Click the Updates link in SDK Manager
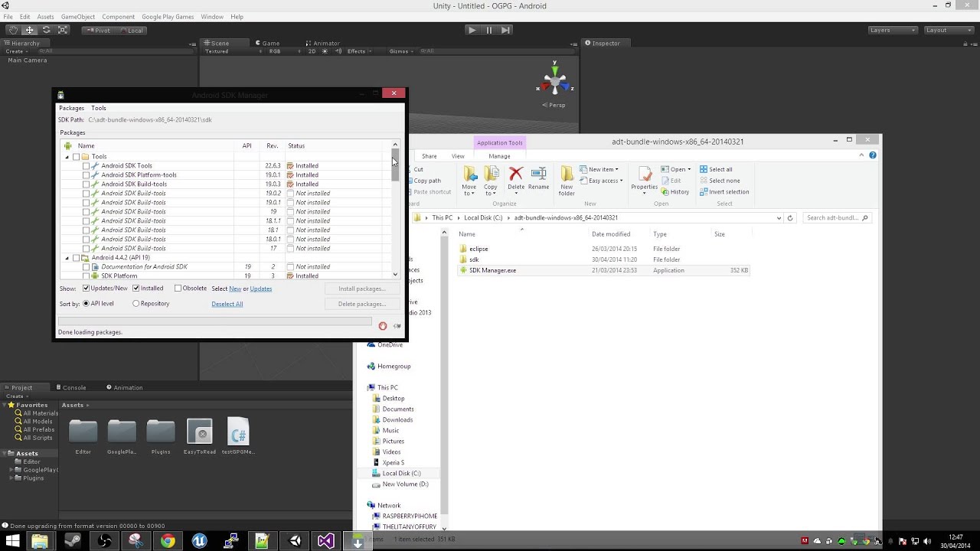This screenshot has width=980, height=551. point(261,289)
